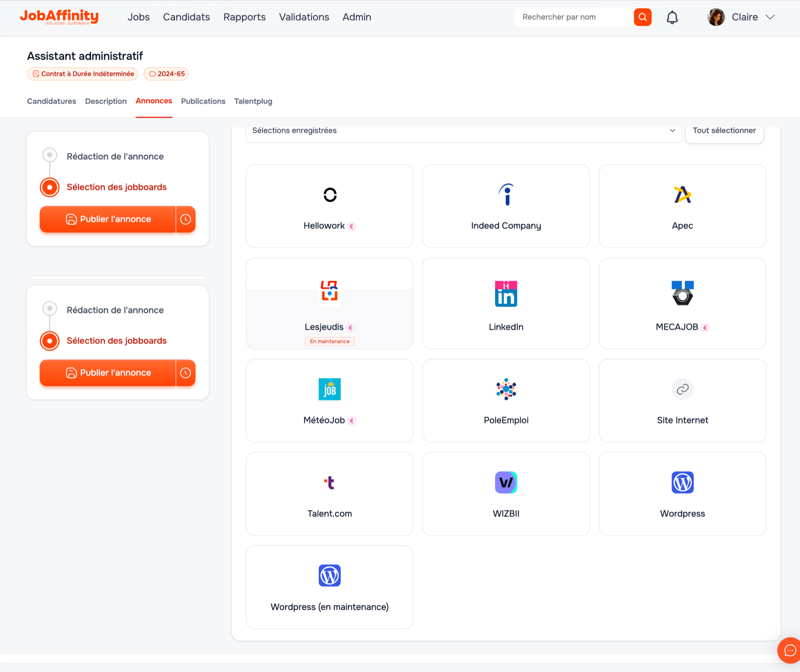The height and width of the screenshot is (672, 800).
Task: Click the Wordpress (en maintenance) logo
Action: click(330, 576)
